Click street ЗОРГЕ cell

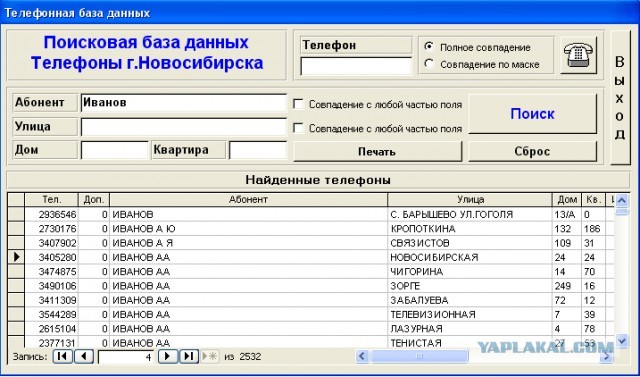coord(470,286)
